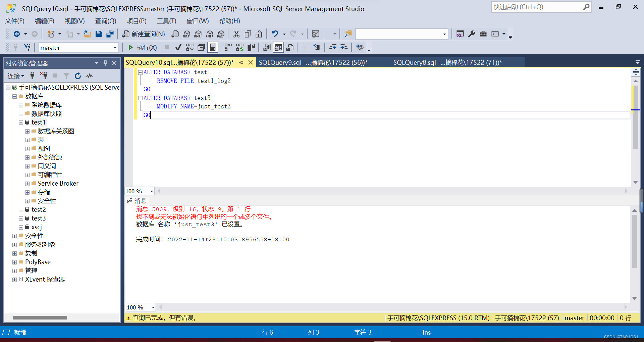Screen dimensions: 644x342
Task: Open the editor's 100 % zoom dropdown
Action: coord(152,191)
